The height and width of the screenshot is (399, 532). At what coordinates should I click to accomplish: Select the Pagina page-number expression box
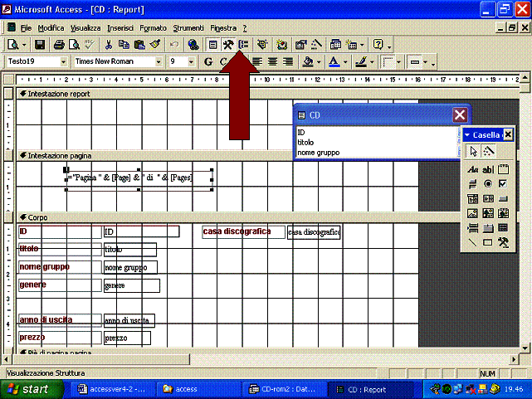click(x=139, y=180)
